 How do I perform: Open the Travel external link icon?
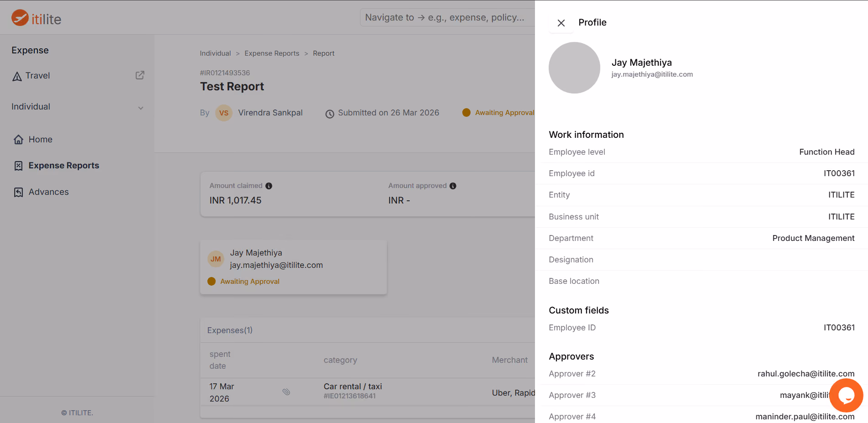[x=140, y=75]
